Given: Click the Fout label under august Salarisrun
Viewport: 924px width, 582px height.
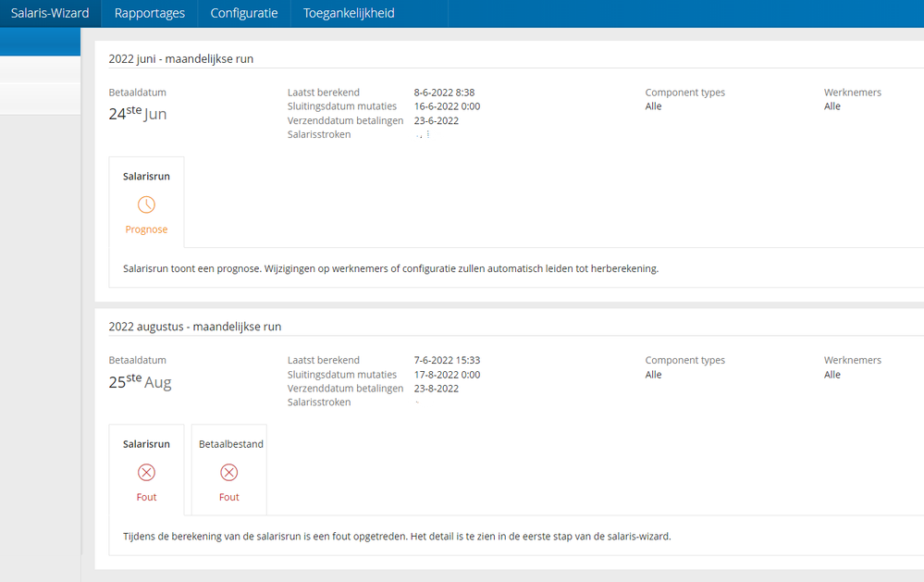Looking at the screenshot, I should click(146, 497).
